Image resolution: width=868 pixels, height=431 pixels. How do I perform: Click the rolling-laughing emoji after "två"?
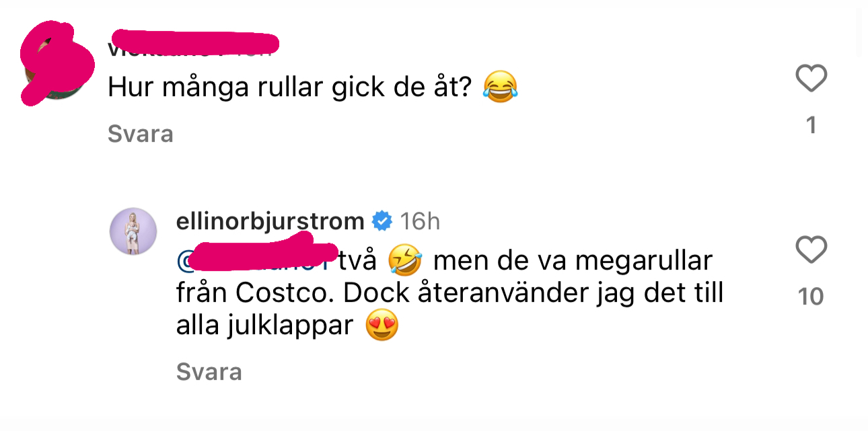pyautogui.click(x=404, y=260)
